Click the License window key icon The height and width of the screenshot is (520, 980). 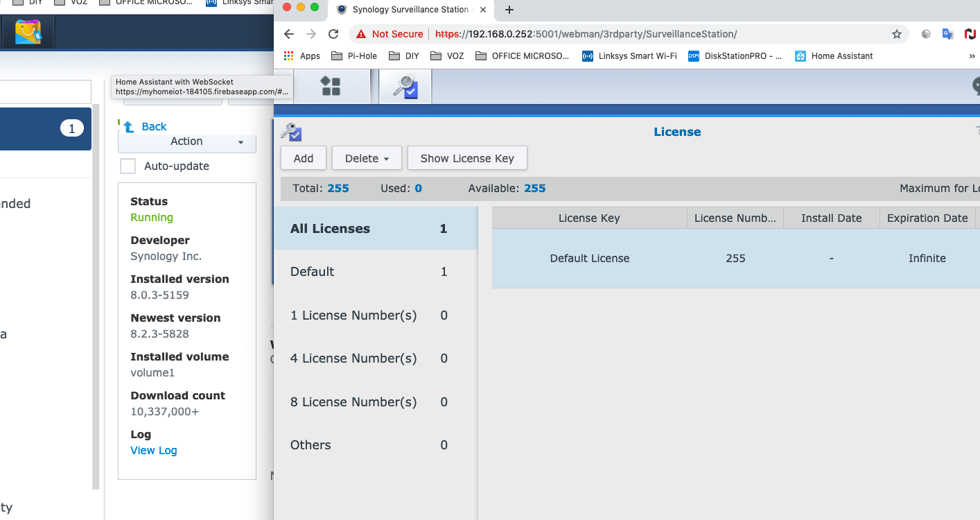[291, 132]
